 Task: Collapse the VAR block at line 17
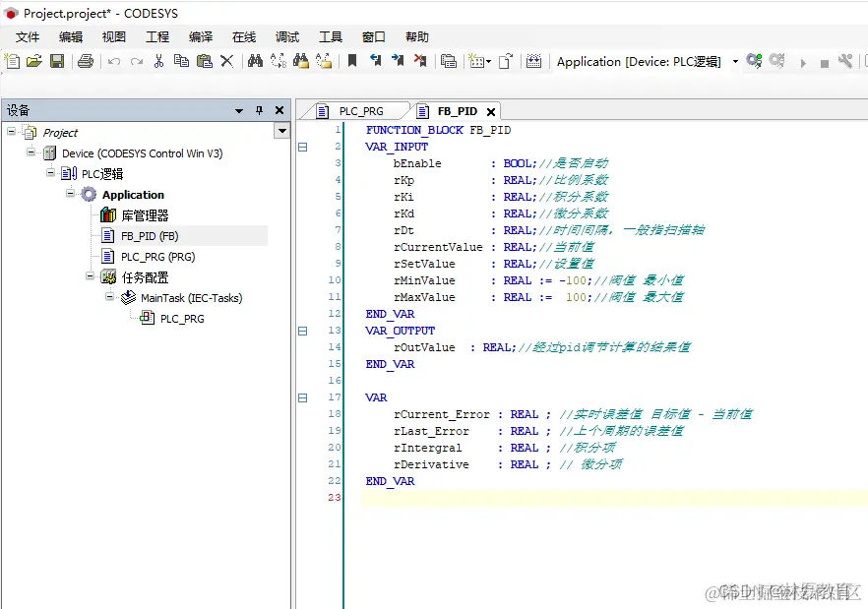(303, 397)
